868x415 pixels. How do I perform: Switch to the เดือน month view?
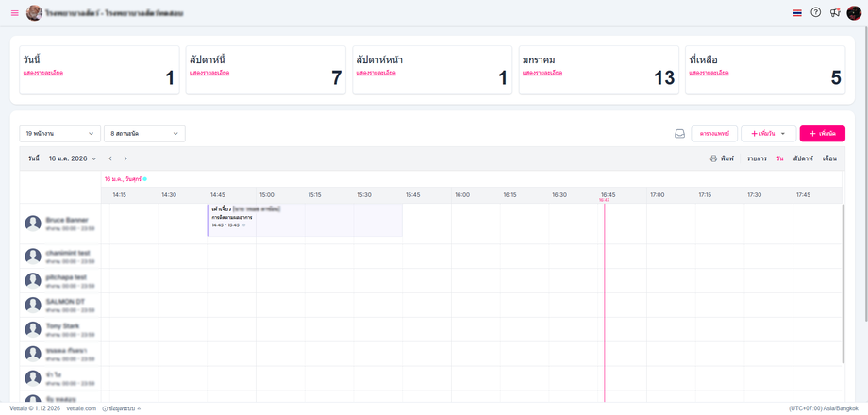tap(829, 158)
